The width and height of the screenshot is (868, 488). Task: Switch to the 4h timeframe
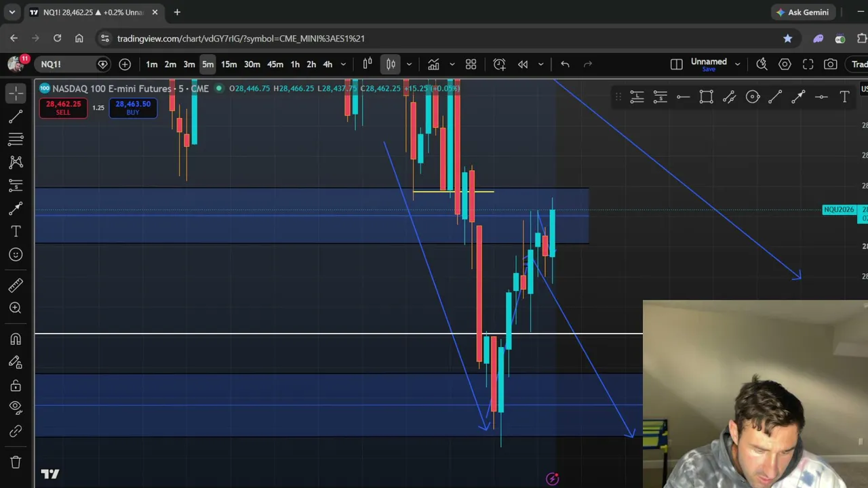point(328,64)
